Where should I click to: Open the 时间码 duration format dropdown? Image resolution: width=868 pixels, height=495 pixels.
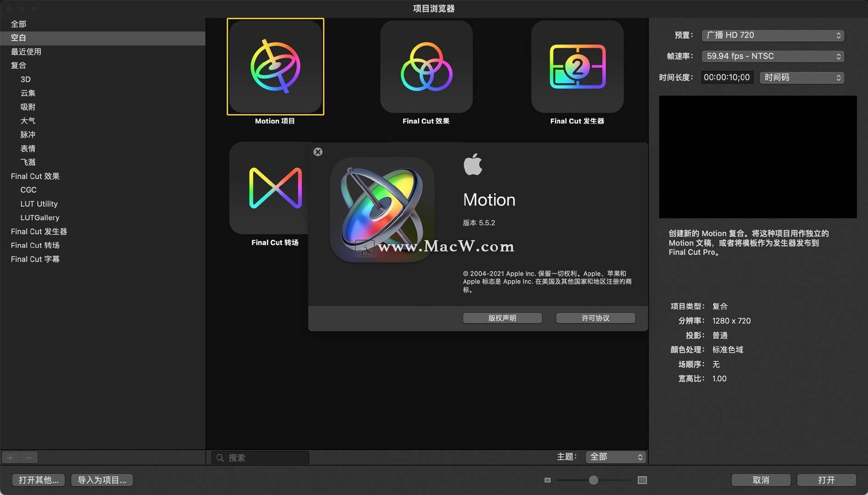coord(801,77)
